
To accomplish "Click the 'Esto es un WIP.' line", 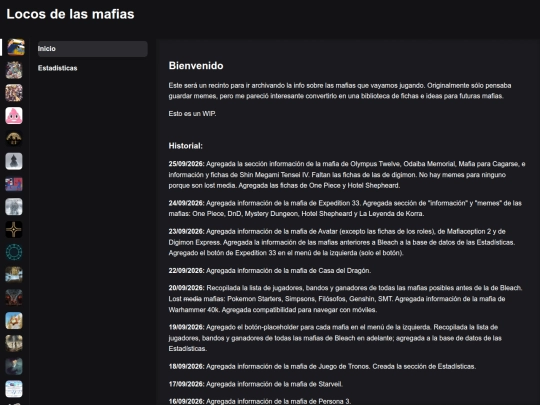I will [x=193, y=114].
